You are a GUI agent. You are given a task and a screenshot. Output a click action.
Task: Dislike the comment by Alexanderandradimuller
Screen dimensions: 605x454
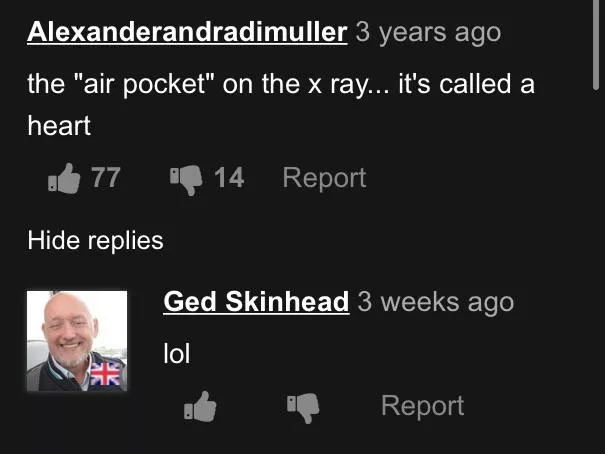pyautogui.click(x=186, y=179)
